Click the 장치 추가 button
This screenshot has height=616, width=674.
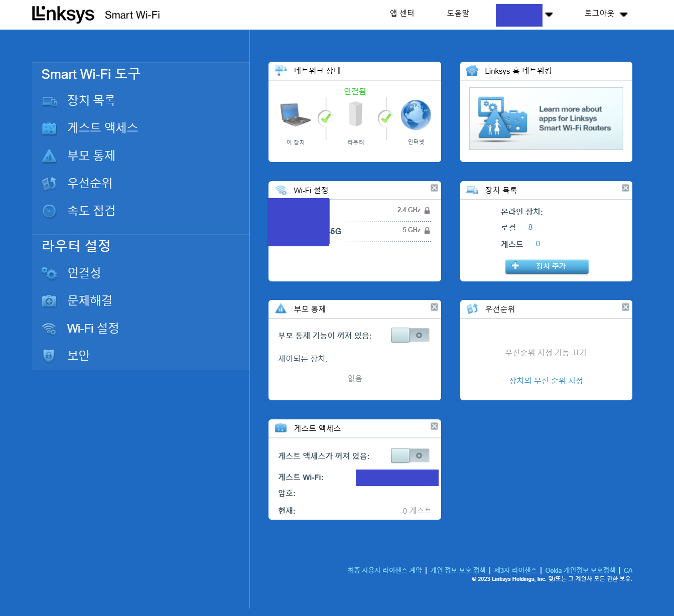tap(547, 266)
